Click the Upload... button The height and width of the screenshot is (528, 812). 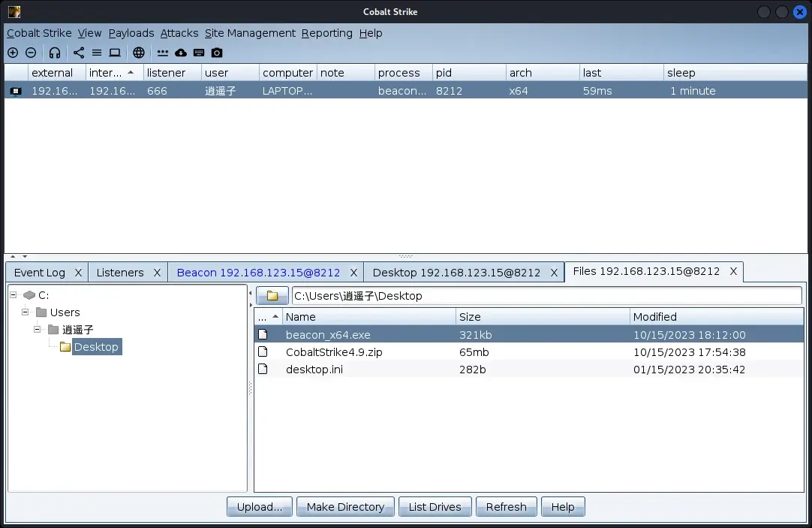tap(260, 507)
